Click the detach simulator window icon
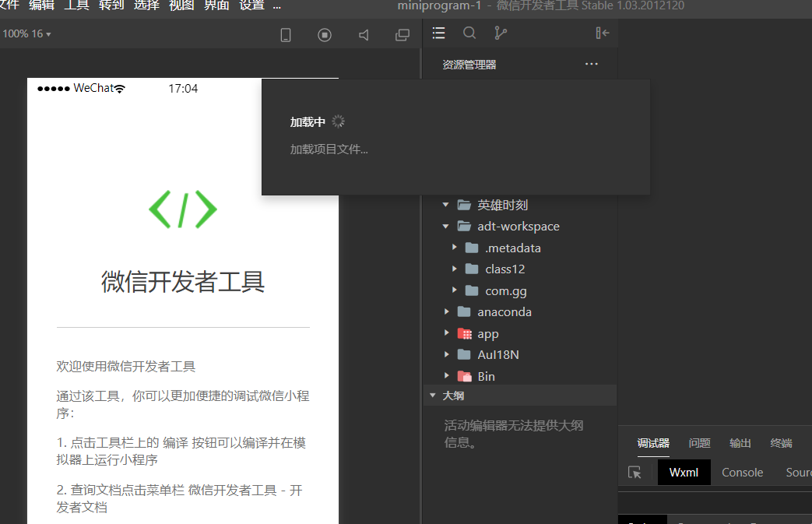The width and height of the screenshot is (812, 524). 402,35
